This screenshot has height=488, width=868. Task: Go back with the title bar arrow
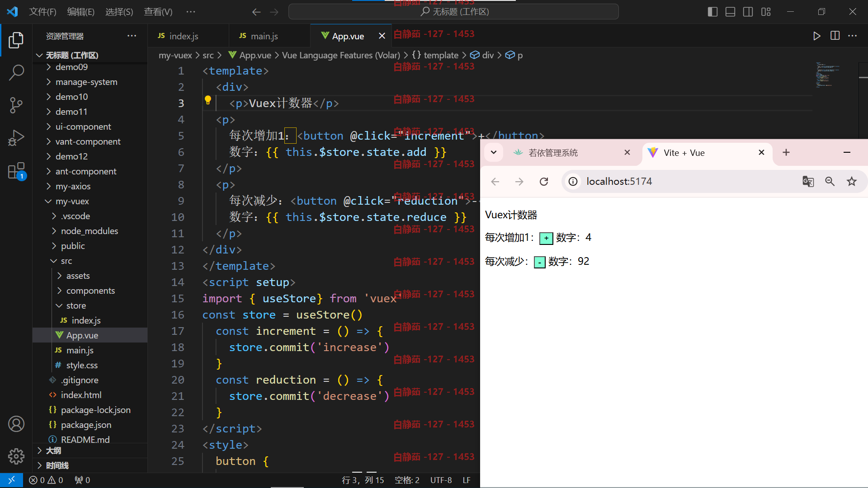[256, 12]
